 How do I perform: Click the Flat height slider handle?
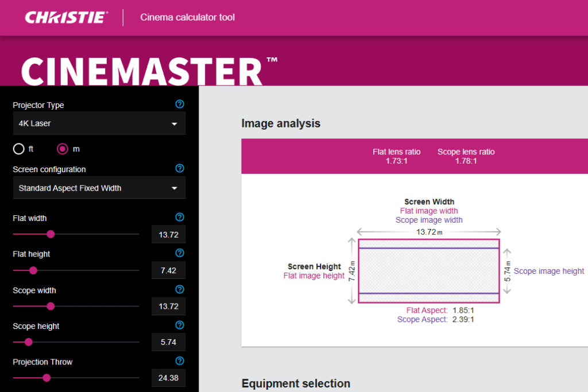pyautogui.click(x=33, y=270)
